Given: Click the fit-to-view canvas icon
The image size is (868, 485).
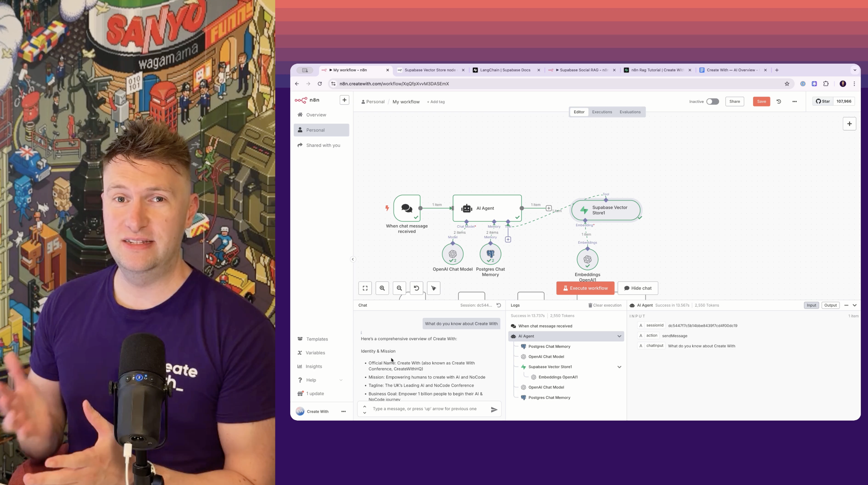Looking at the screenshot, I should coord(365,288).
